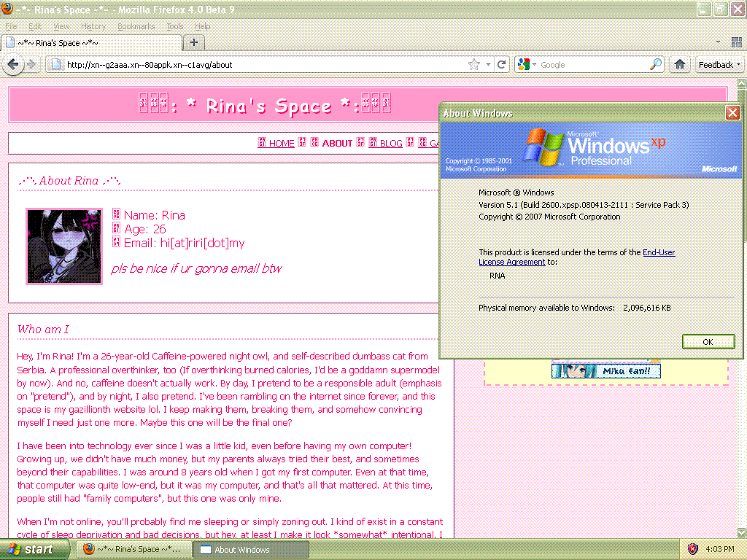Open the End-User License Agreement link
This screenshot has height=560, width=747.
(511, 262)
